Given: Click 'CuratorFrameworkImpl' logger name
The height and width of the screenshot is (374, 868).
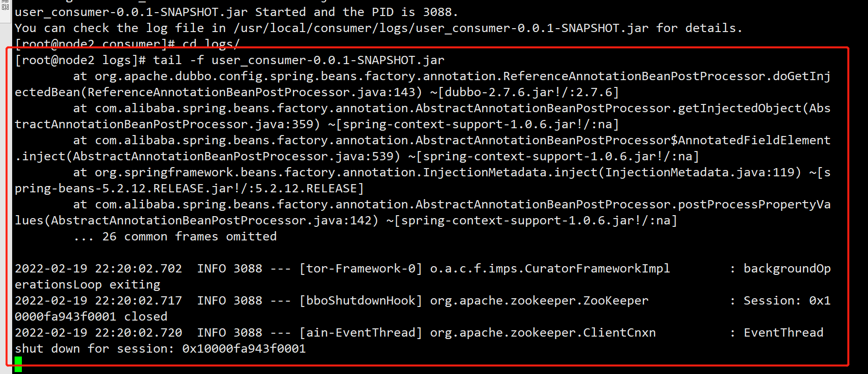Looking at the screenshot, I should click(x=597, y=269).
